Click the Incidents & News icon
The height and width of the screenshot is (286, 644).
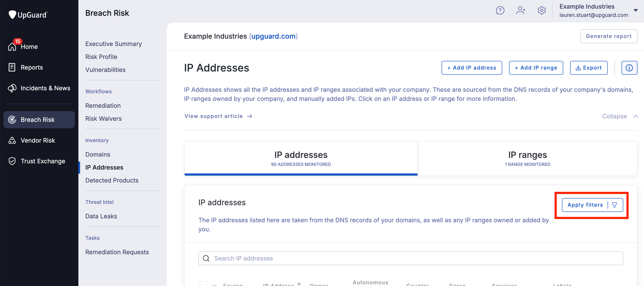12,88
